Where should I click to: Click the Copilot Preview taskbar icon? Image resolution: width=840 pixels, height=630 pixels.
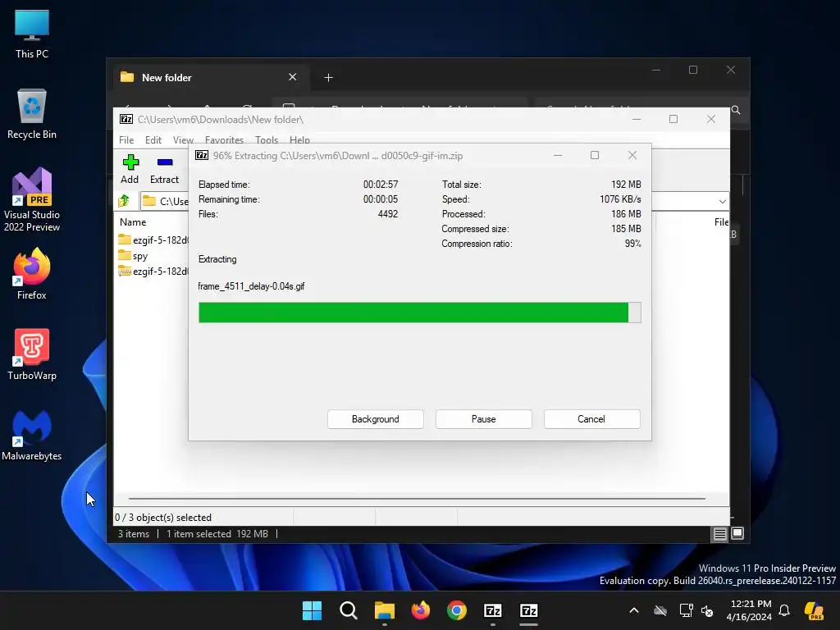click(x=815, y=610)
